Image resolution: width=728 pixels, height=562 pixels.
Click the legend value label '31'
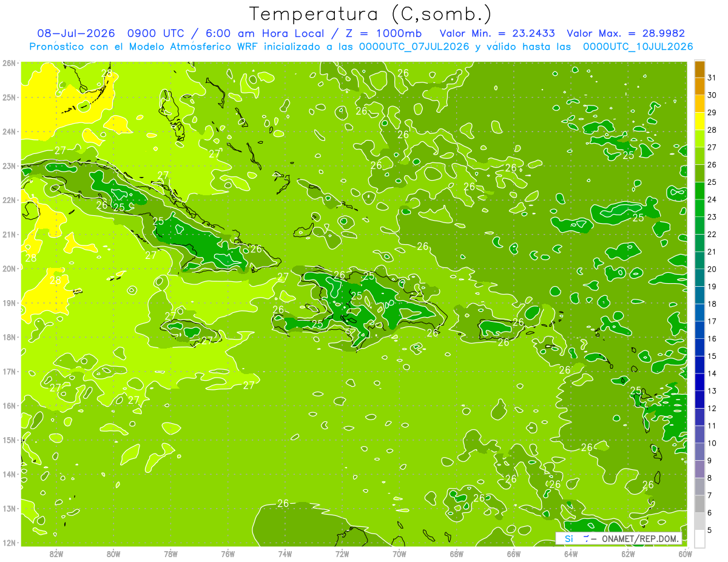712,78
